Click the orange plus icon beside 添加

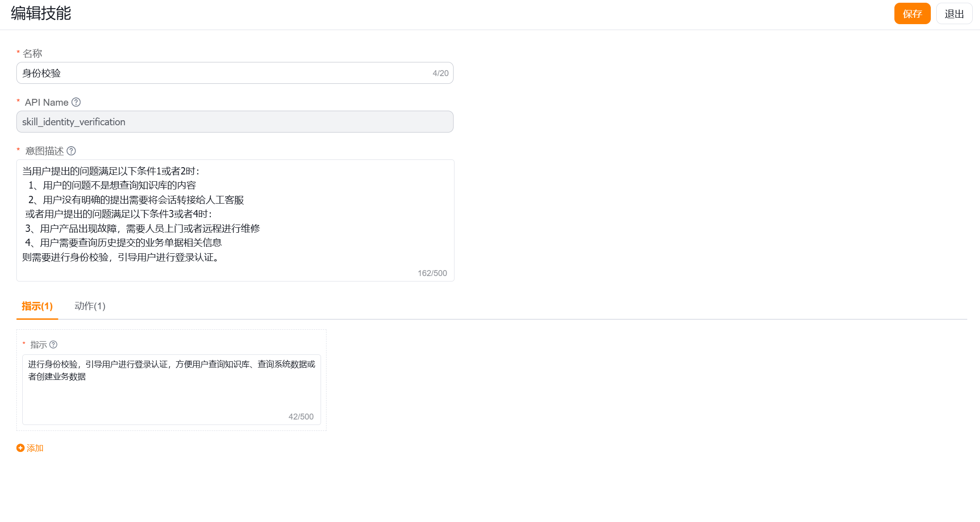(20, 448)
